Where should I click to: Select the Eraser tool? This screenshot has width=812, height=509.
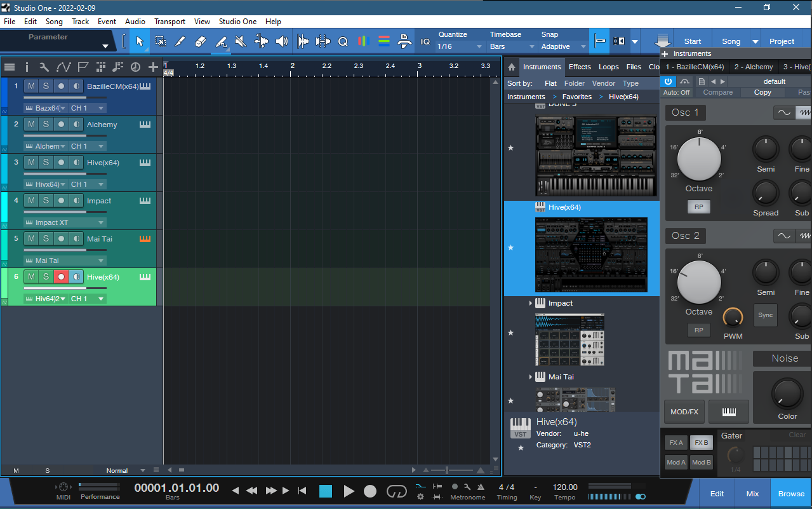coord(200,41)
